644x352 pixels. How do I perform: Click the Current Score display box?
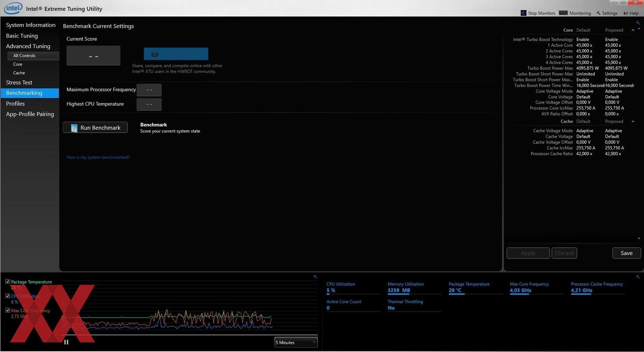93,56
